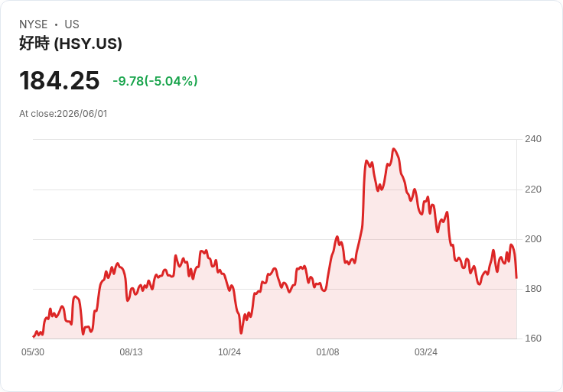Click the 10/24 date label on x-axis

click(x=229, y=352)
